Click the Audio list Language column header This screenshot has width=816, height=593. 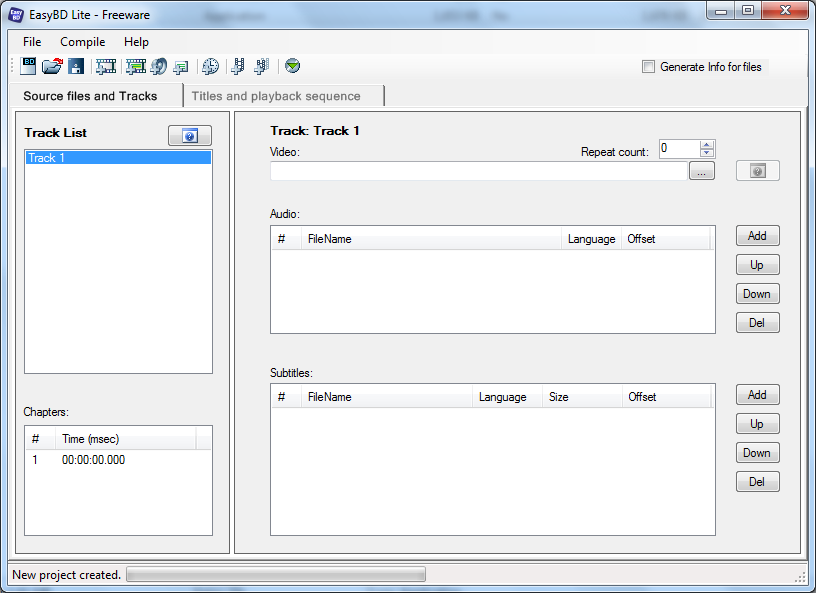591,239
